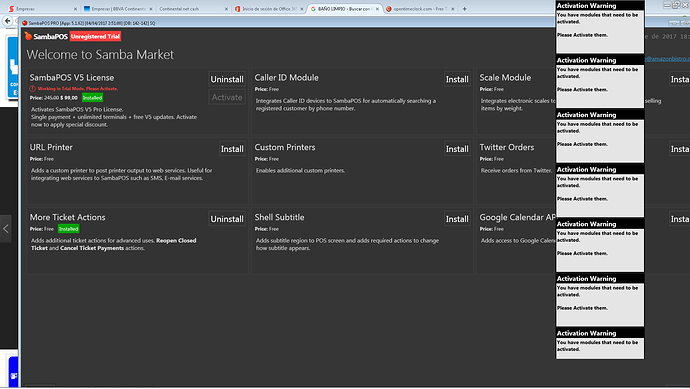Click the $ 99,00 discounted price
This screenshot has height=389, width=690.
(69, 98)
